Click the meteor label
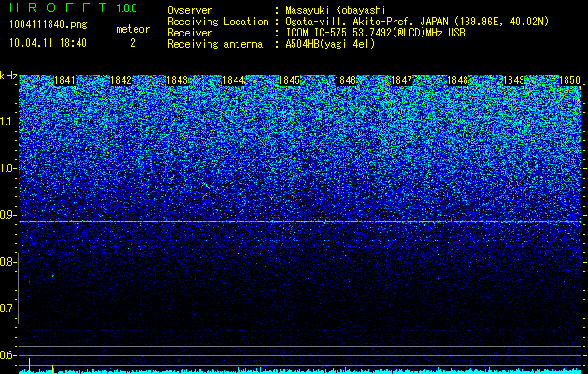 point(133,29)
